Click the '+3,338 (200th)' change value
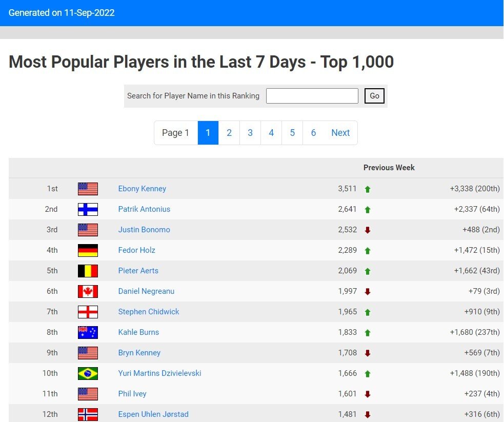504x422 pixels. click(x=475, y=189)
